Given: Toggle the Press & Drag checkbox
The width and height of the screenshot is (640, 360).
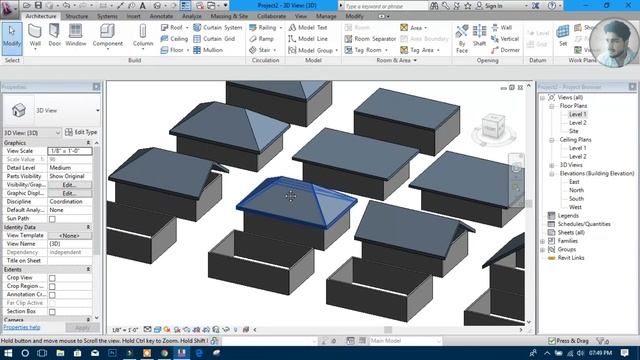Looking at the screenshot, I should click(552, 341).
